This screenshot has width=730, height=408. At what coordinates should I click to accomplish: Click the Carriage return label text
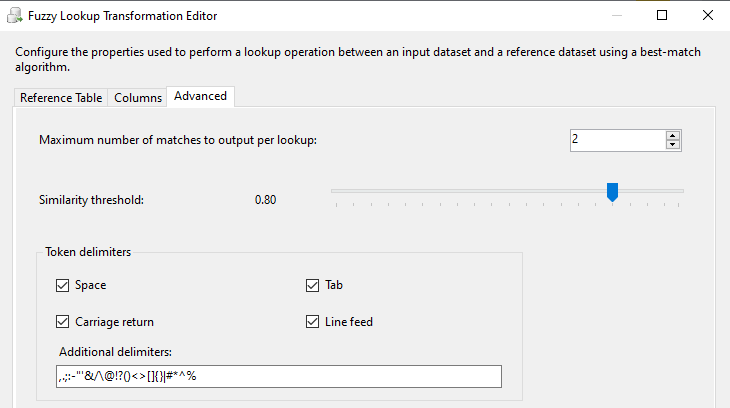click(x=114, y=322)
